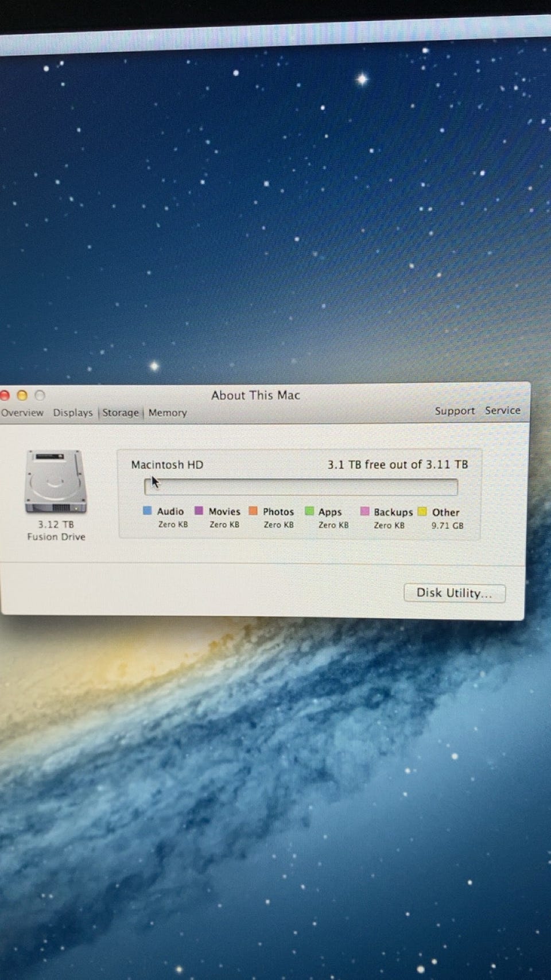Image resolution: width=551 pixels, height=980 pixels.
Task: Click the 'Movies' legend label
Action: pos(224,512)
